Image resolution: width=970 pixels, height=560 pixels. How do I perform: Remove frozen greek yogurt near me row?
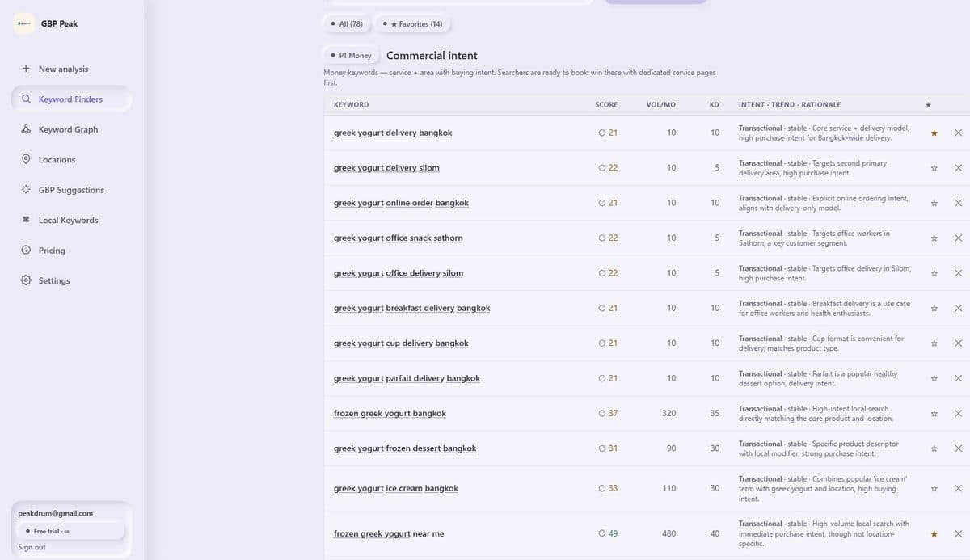pos(958,533)
